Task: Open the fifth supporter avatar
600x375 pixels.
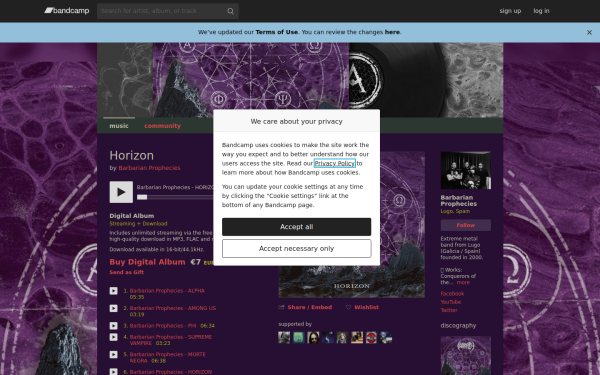Action: tap(342, 338)
